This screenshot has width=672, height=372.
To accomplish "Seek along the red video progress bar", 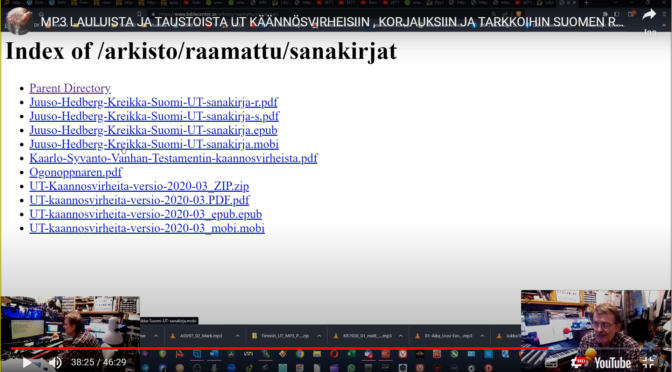I will click(x=279, y=348).
